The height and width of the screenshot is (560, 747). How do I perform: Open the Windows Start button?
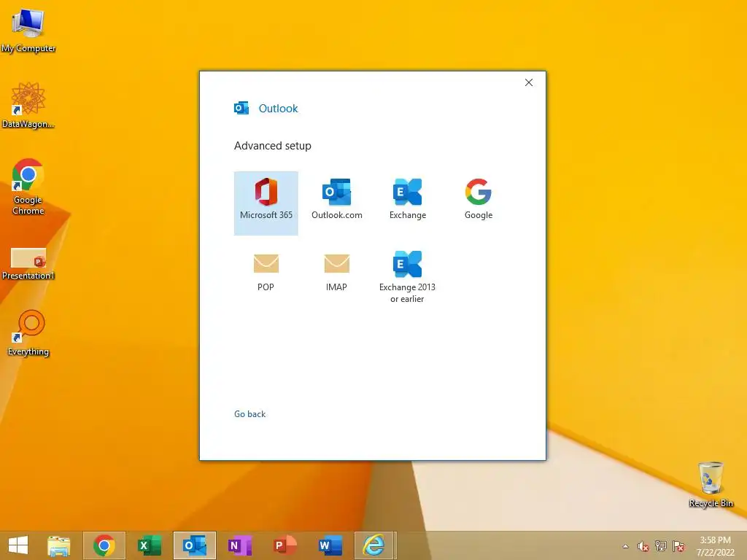point(18,545)
